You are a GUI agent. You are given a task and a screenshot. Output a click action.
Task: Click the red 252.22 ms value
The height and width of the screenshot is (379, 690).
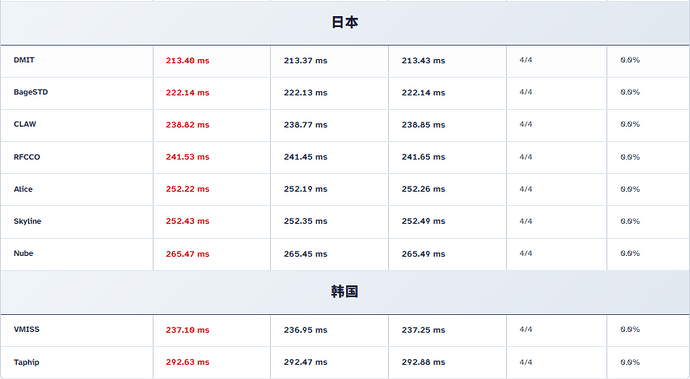pos(187,189)
